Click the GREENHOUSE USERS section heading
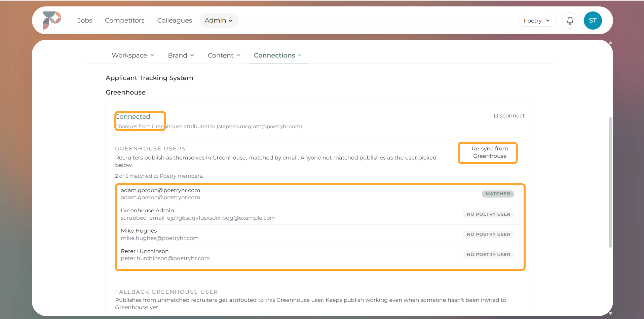Screen dimensions: 644x319 coord(150,149)
